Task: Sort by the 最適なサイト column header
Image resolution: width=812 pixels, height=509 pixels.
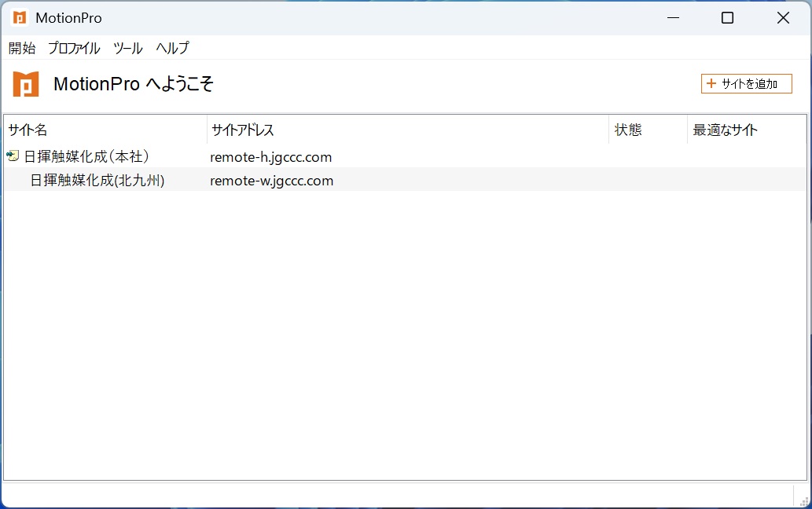Action: point(747,130)
